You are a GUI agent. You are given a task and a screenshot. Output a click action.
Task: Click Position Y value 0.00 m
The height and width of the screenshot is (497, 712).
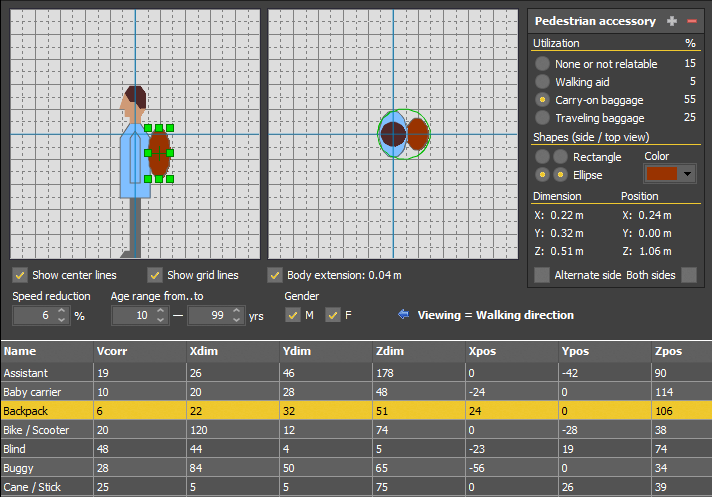click(x=655, y=233)
